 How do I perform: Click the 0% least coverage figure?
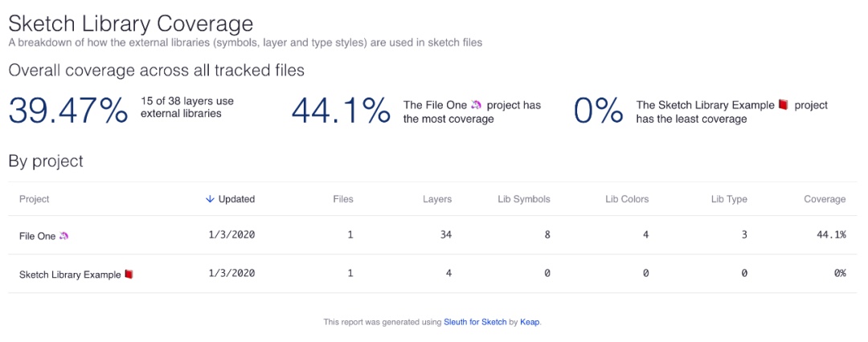[x=598, y=111]
